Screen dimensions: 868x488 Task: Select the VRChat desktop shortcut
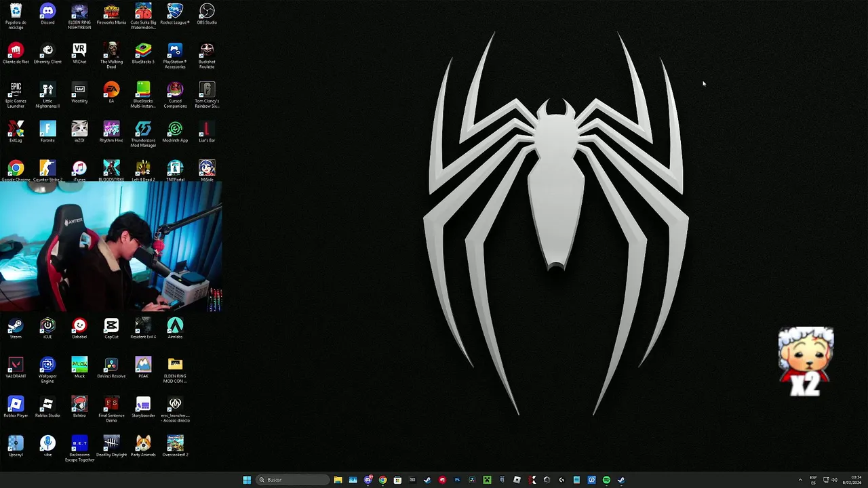[x=79, y=54]
